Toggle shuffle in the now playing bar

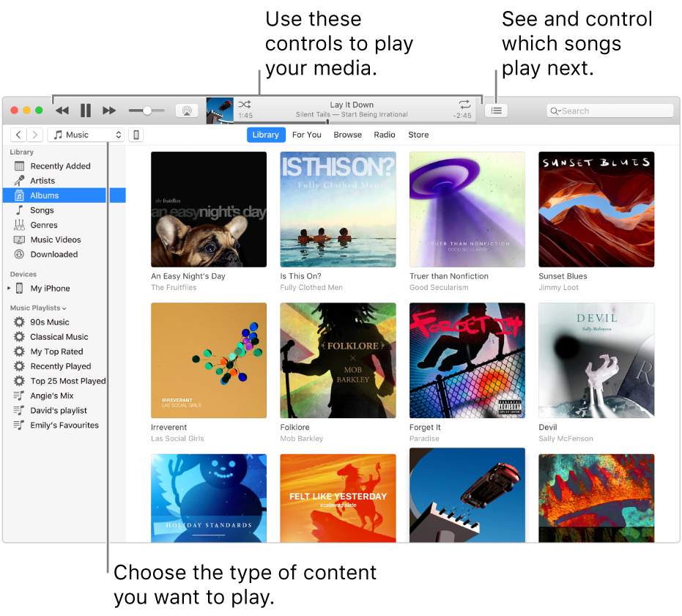tap(245, 105)
